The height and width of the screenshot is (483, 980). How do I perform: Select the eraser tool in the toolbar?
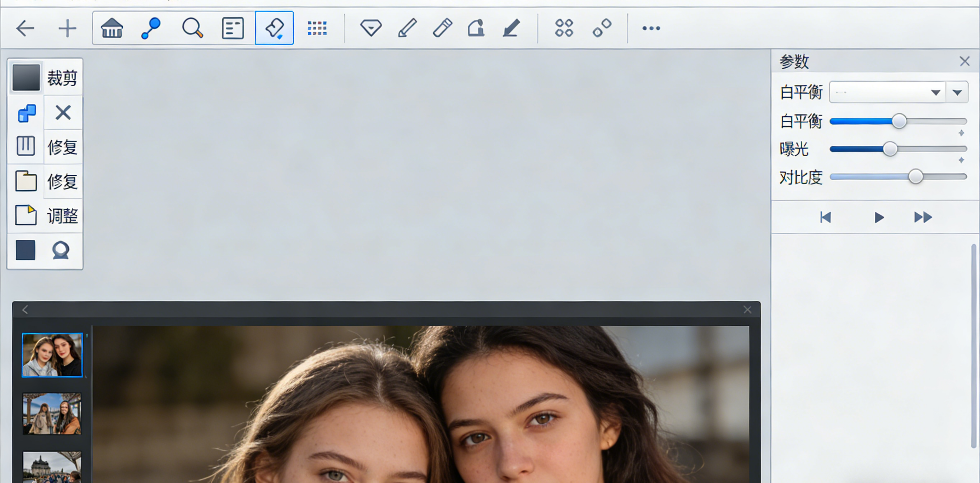(x=274, y=28)
